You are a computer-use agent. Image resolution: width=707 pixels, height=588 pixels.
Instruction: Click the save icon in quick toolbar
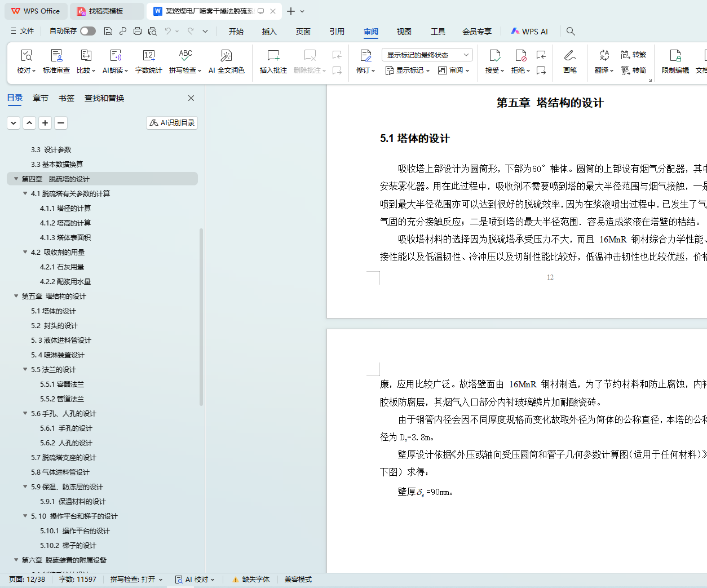108,31
